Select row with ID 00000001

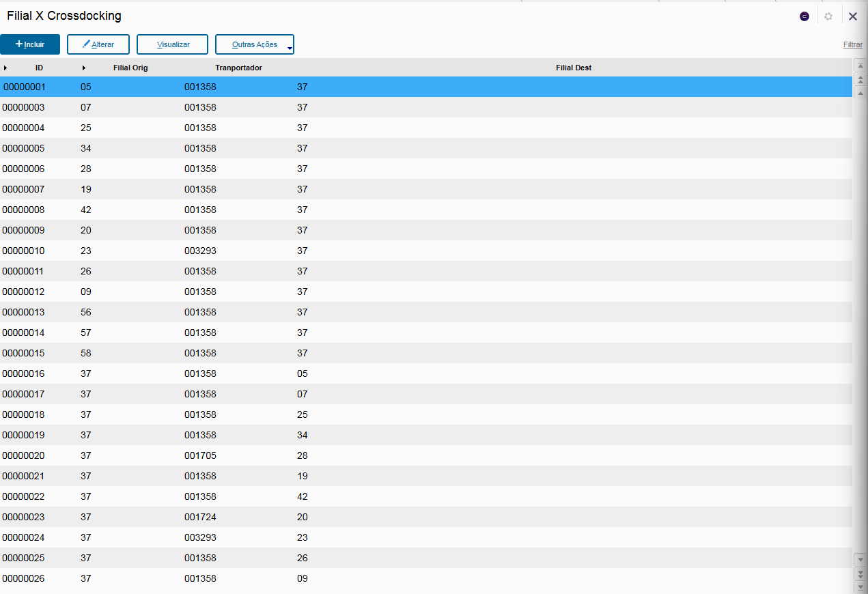(426, 87)
